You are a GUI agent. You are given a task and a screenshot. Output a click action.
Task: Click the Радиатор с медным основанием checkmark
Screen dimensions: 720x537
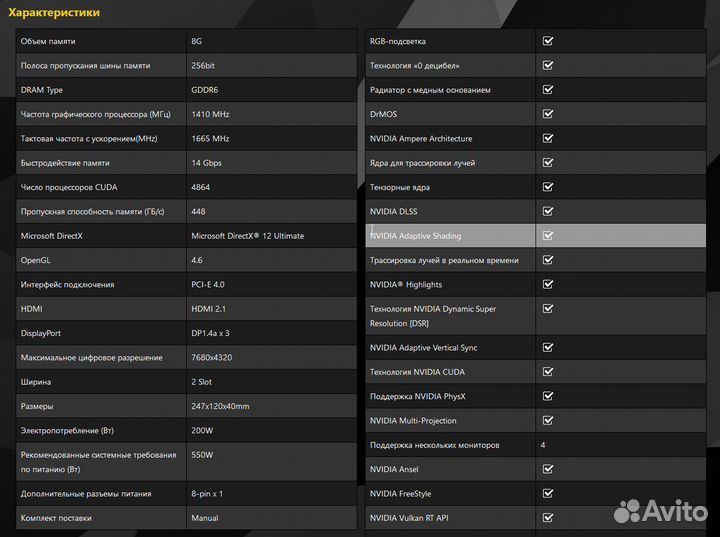tap(547, 90)
